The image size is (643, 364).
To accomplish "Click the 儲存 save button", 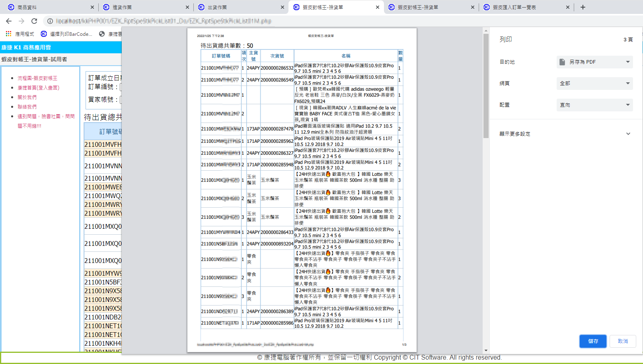I will [592, 341].
